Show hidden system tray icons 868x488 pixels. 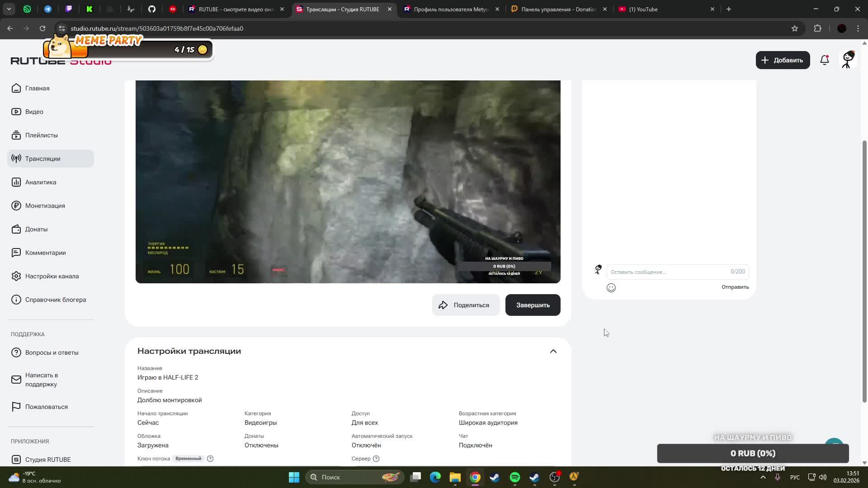[x=763, y=477]
